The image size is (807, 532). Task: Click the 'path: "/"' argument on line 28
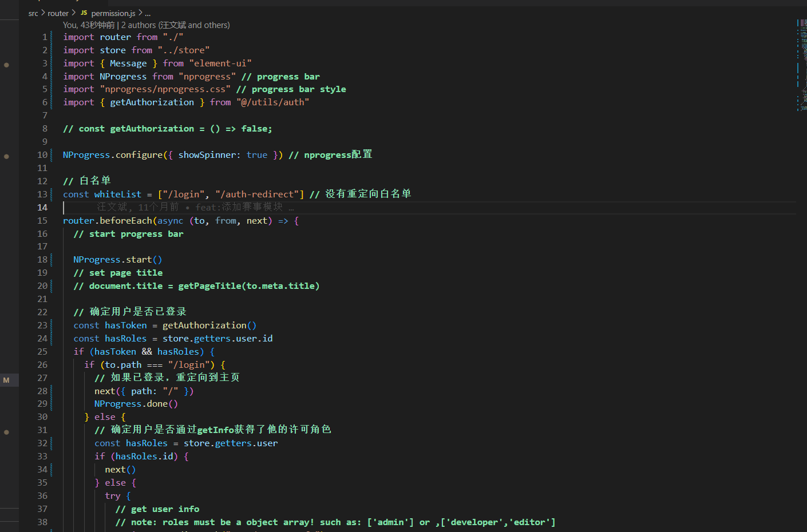(155, 391)
